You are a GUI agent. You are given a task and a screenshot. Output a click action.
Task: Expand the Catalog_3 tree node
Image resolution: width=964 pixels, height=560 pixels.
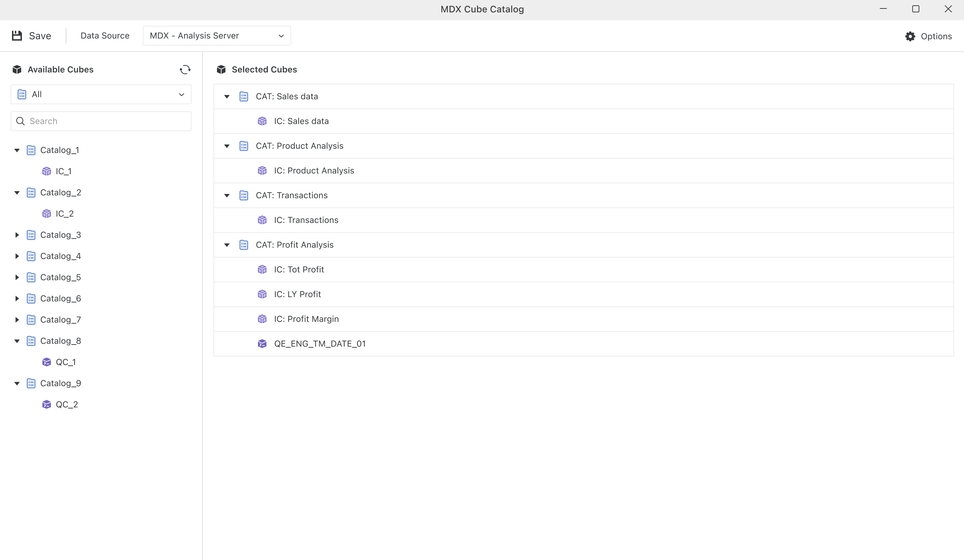(17, 235)
